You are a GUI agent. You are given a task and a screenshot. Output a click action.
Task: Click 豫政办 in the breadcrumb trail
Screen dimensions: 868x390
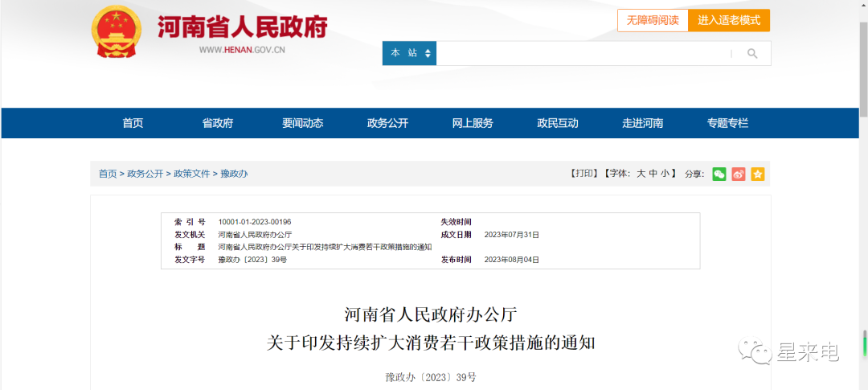pos(234,174)
